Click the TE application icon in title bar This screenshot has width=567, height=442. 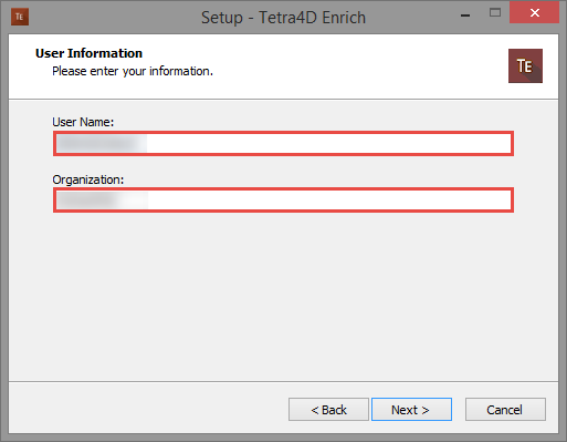pyautogui.click(x=20, y=17)
